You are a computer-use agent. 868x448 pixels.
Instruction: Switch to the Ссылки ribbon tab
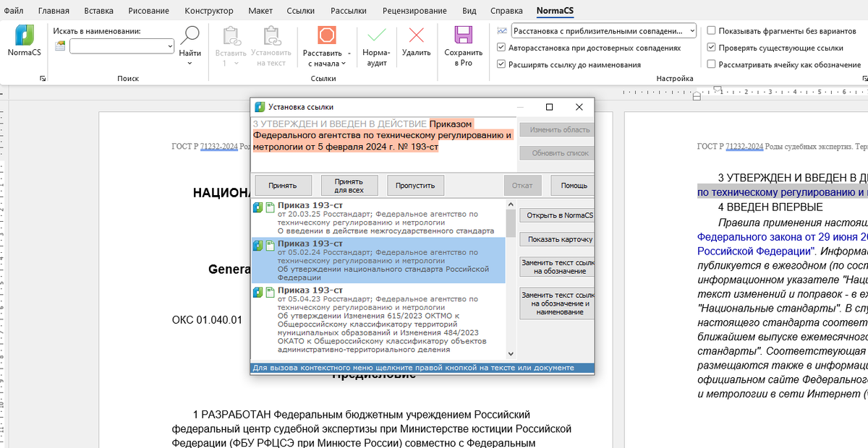pos(301,11)
